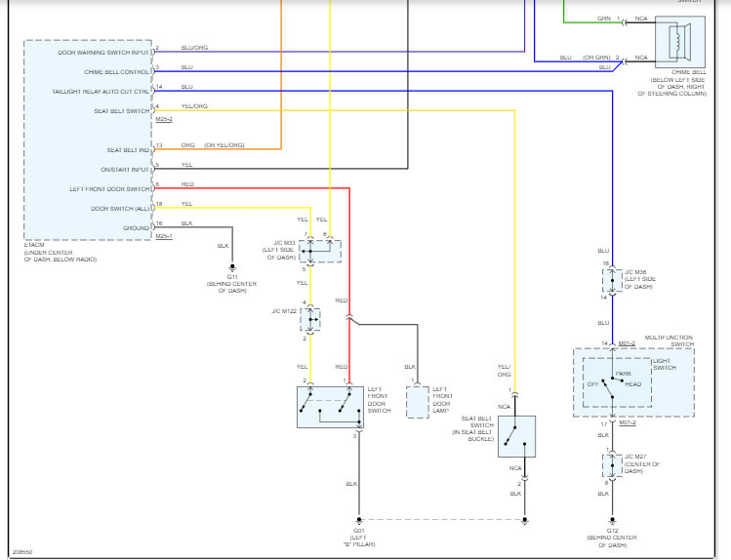Select the BLK label on the G11 wire
The image size is (731, 560).
tap(223, 246)
